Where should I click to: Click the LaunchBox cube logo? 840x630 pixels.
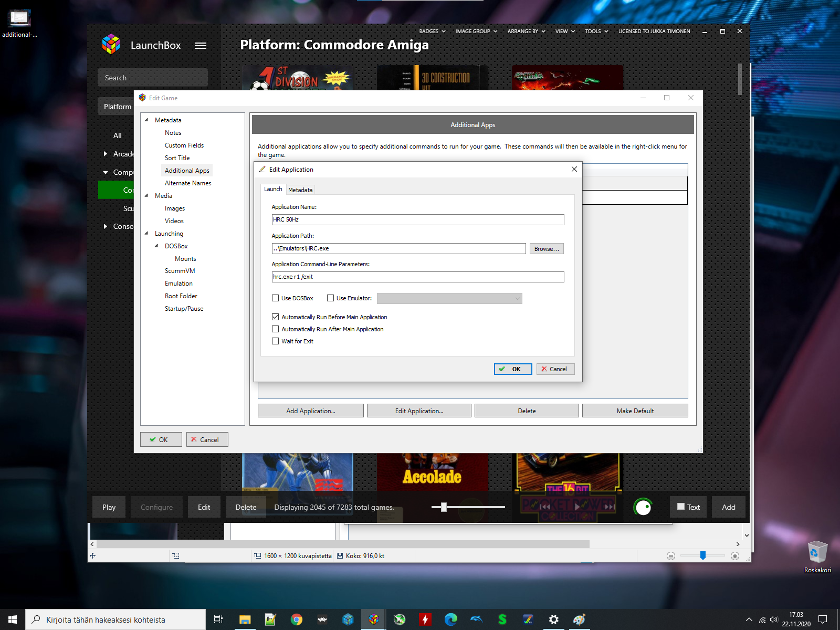[x=111, y=45]
